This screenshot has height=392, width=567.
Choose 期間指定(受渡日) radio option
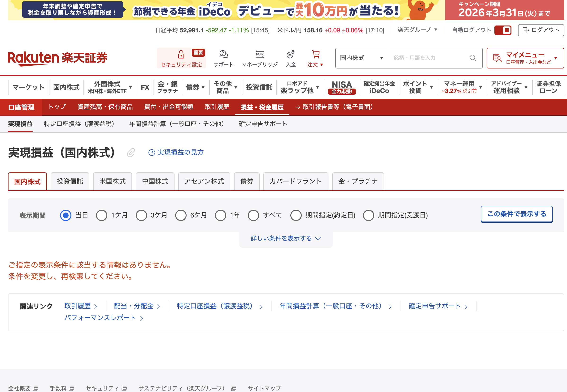click(x=368, y=215)
